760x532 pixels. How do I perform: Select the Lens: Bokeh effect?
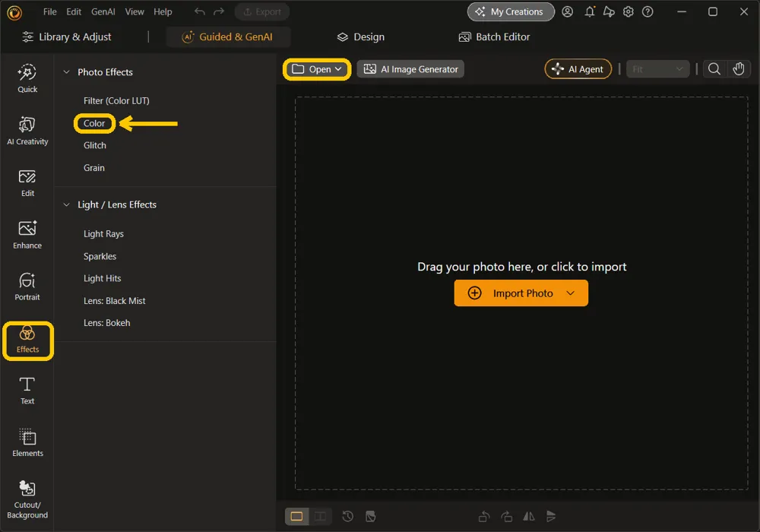pos(106,323)
